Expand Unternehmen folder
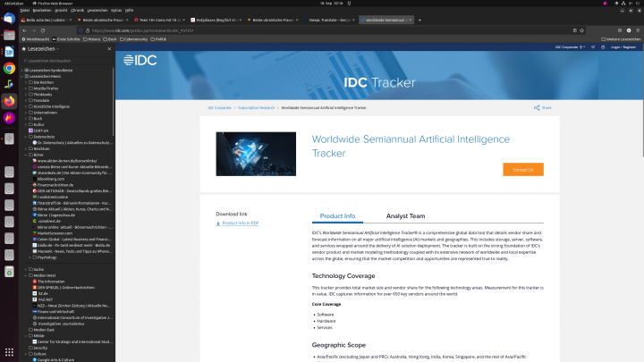This screenshot has width=644, height=362. pyautogui.click(x=26, y=113)
